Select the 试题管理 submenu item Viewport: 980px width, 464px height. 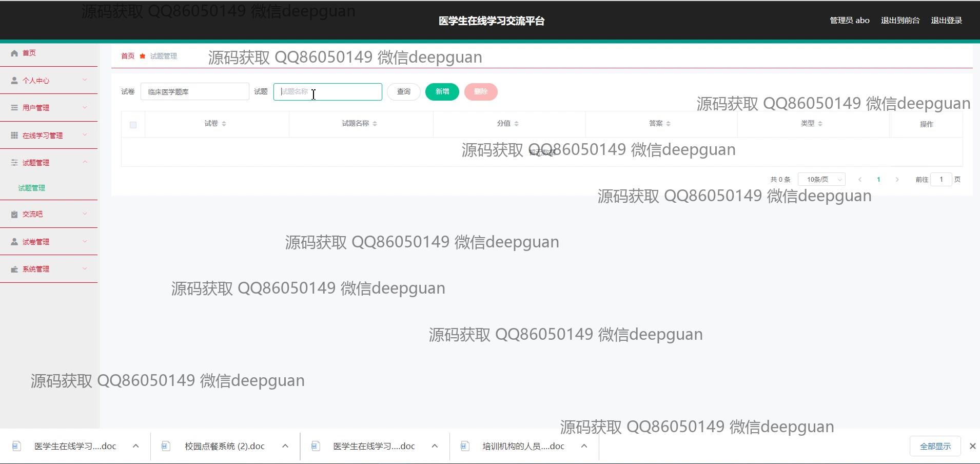pos(32,188)
